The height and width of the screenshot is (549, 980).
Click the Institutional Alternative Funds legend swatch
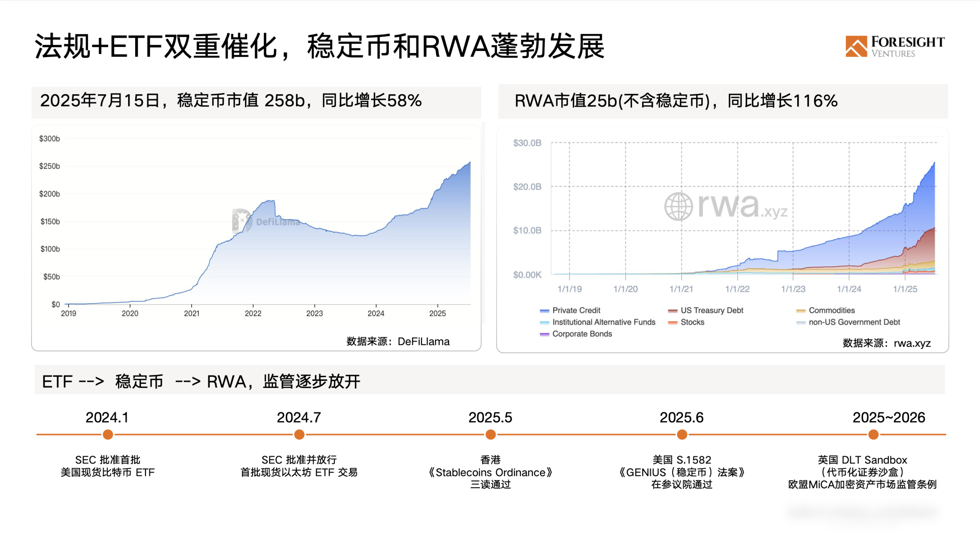tap(544, 323)
